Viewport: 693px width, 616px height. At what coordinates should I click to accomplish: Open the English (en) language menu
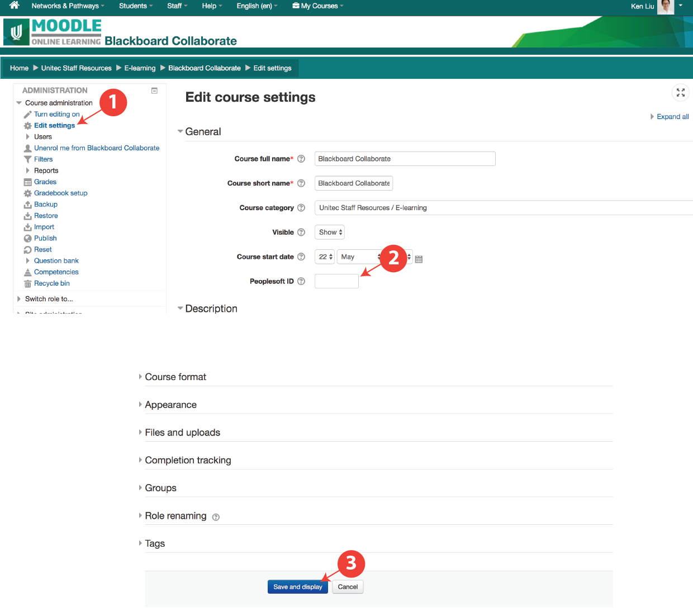257,6
